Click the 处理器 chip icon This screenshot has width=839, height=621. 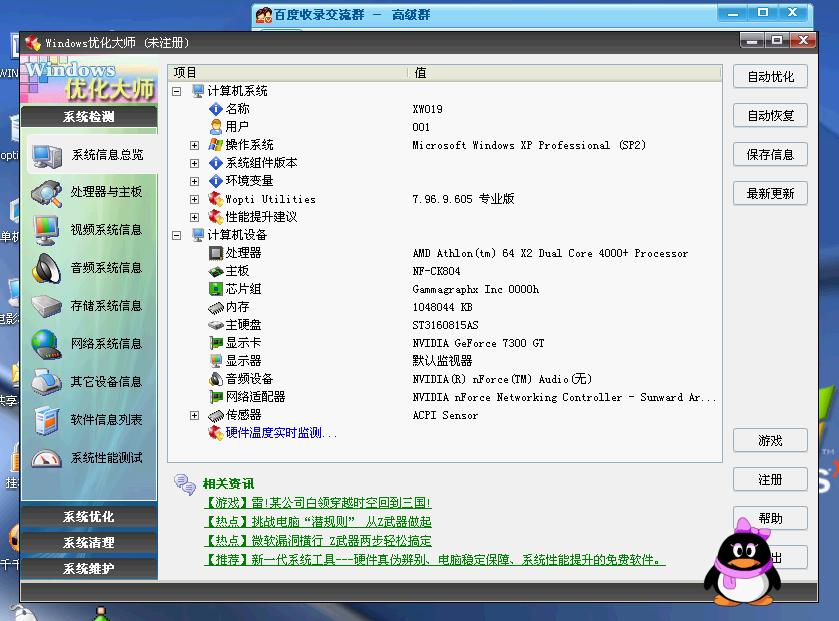(x=216, y=253)
